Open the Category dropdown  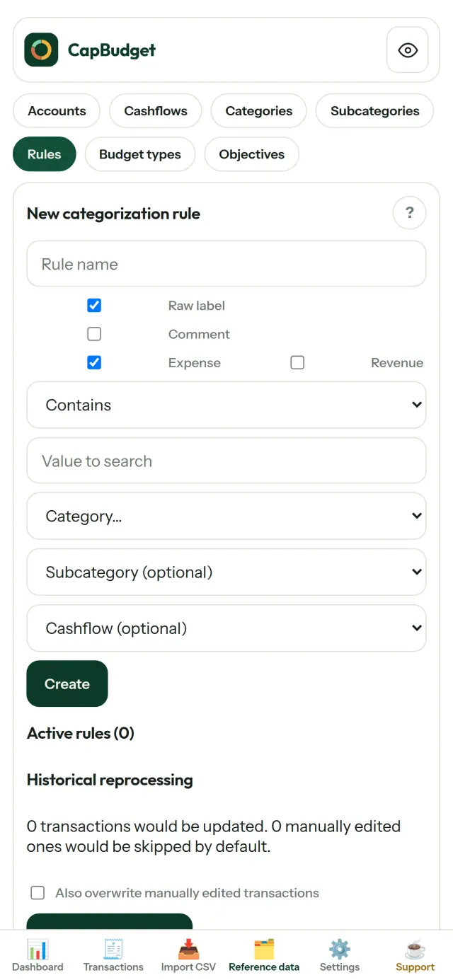pos(226,517)
